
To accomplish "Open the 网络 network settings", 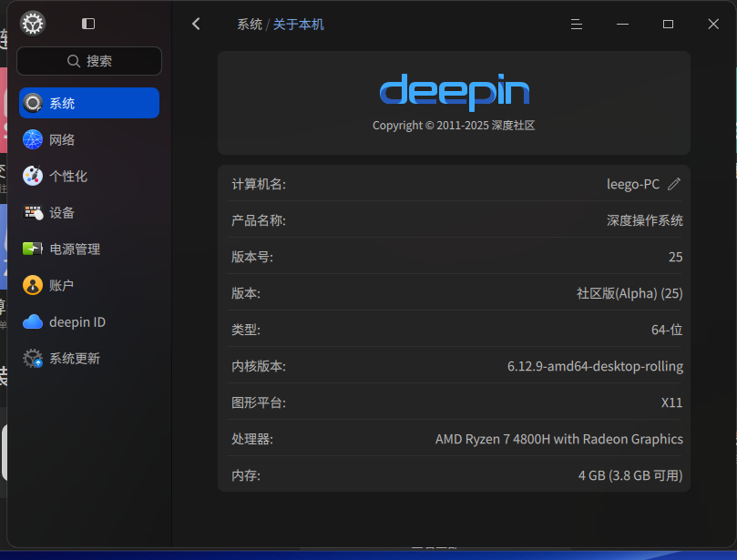I will [x=89, y=139].
